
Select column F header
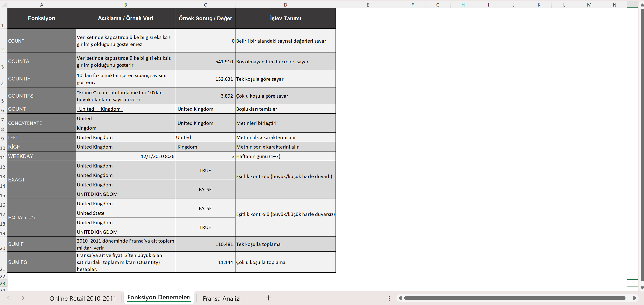tap(413, 5)
